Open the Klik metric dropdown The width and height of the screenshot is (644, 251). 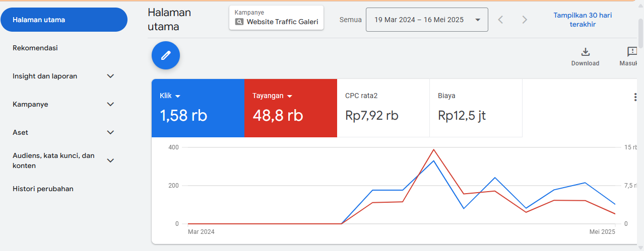click(178, 96)
